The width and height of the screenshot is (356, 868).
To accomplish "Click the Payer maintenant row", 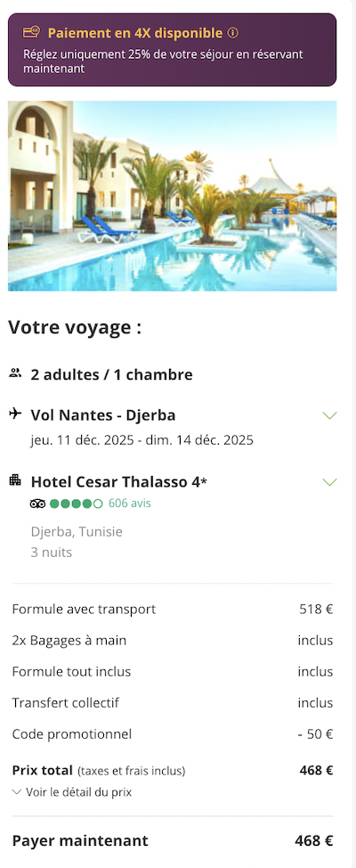I will tap(173, 841).
